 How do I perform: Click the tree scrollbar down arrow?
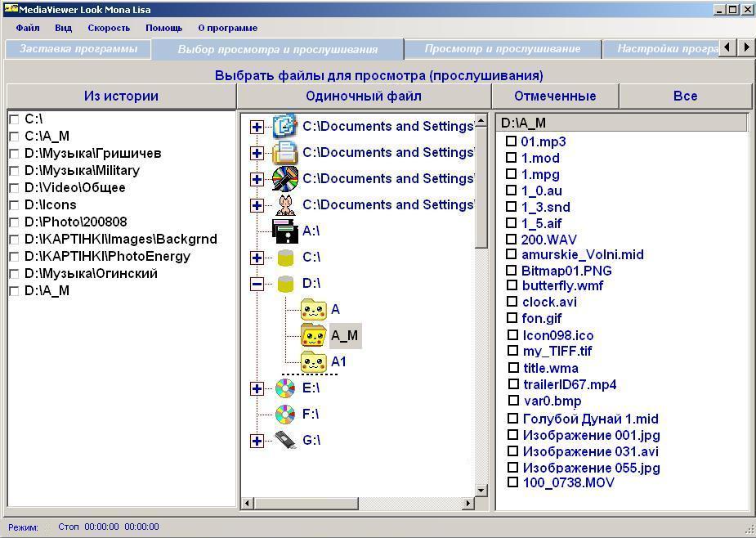481,491
